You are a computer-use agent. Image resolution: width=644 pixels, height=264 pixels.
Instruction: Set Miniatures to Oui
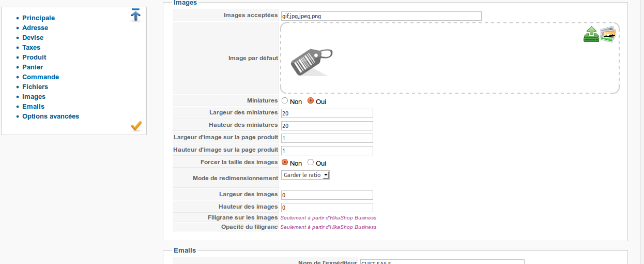tap(311, 101)
